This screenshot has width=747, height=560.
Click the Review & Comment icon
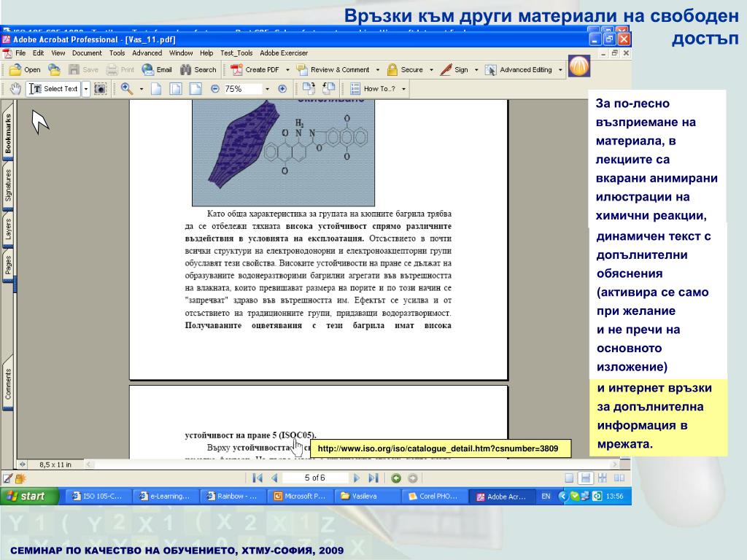pyautogui.click(x=302, y=69)
